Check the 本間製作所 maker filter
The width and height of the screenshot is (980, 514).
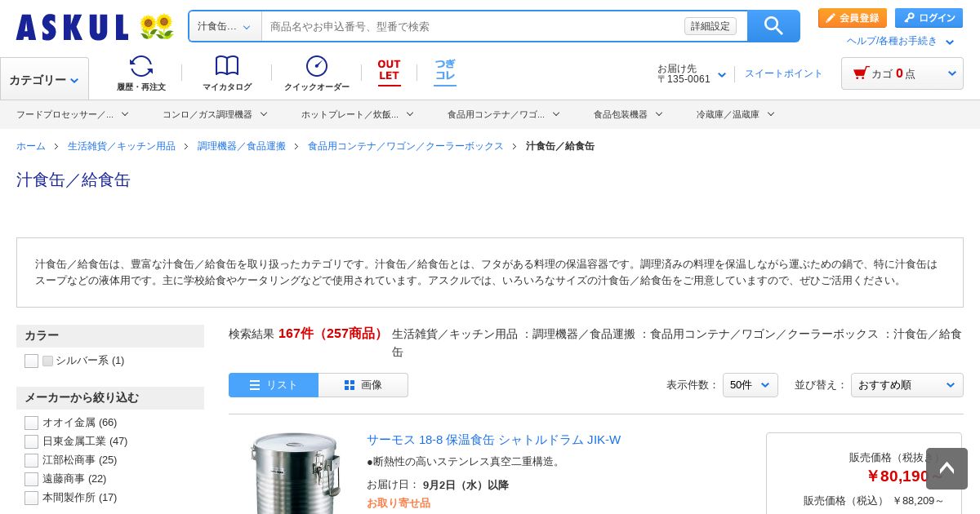point(31,498)
